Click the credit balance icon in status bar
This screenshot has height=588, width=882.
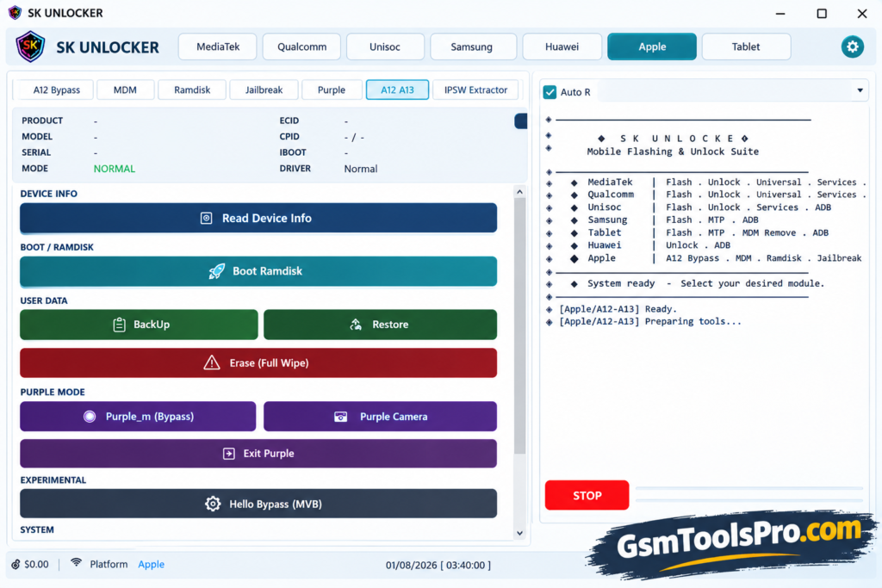tap(16, 565)
